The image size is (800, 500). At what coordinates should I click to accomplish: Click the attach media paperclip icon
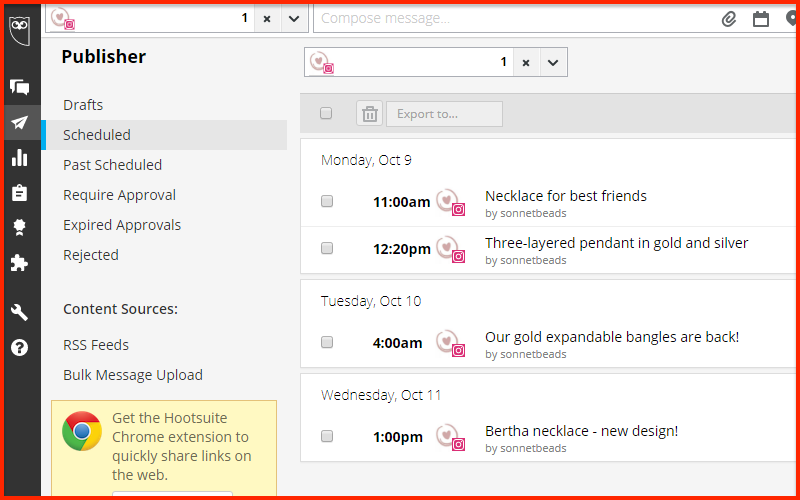tap(729, 19)
